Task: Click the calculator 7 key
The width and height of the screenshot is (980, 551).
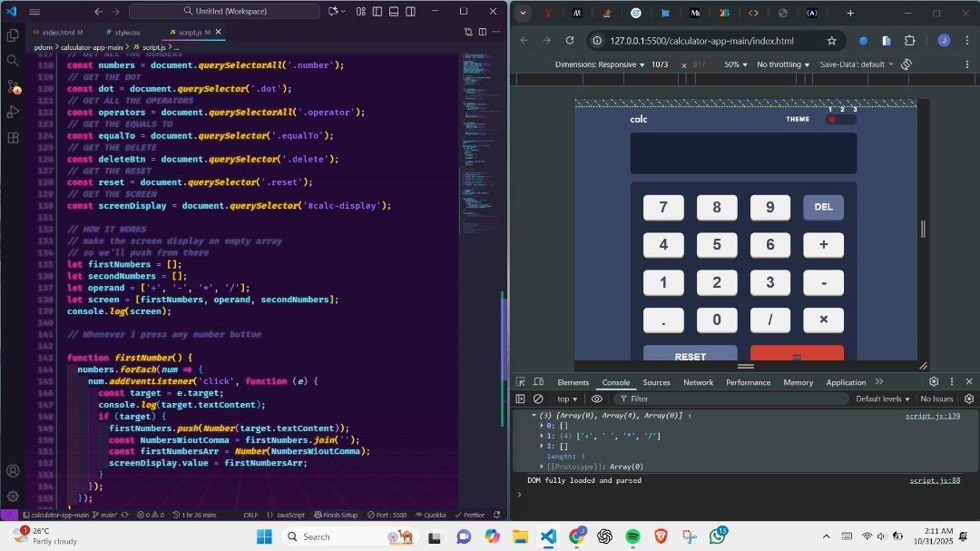Action: (x=663, y=207)
